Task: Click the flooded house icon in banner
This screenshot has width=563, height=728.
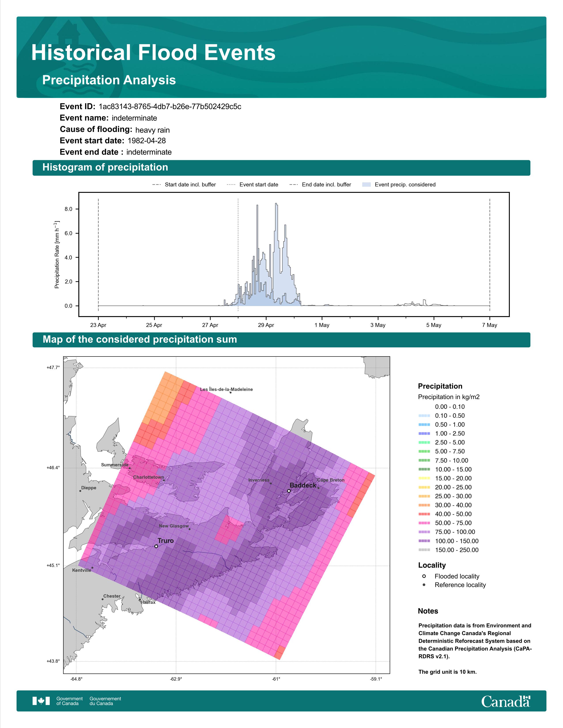Action: point(68,32)
